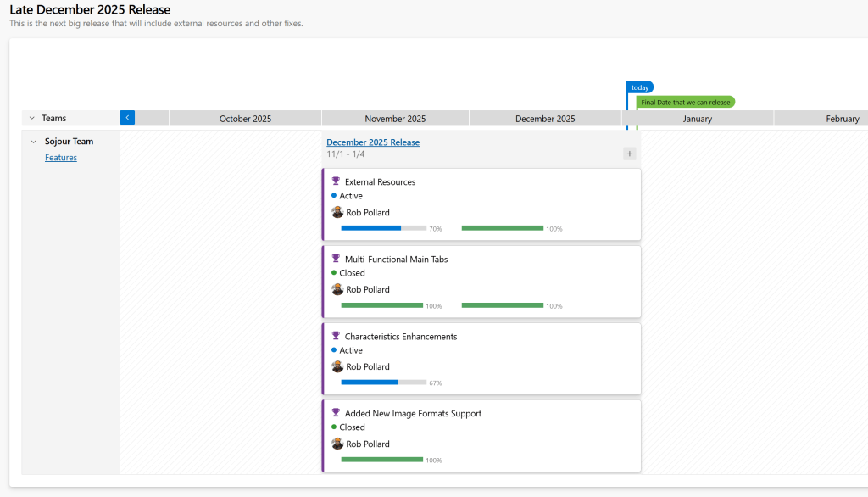Click the January month header
The height and width of the screenshot is (497, 868).
pyautogui.click(x=697, y=119)
